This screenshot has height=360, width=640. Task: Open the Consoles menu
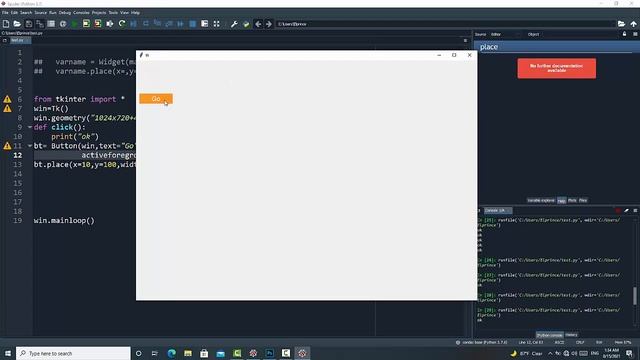(81, 13)
